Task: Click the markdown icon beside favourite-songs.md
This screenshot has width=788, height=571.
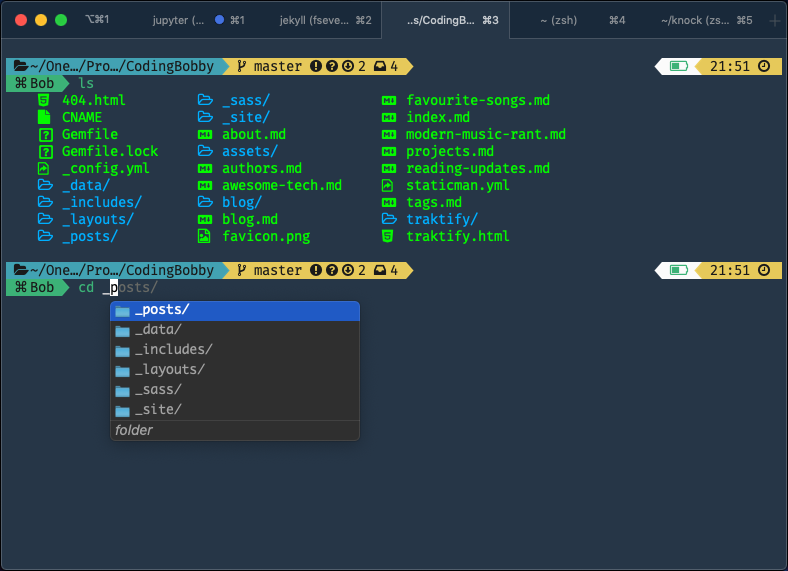Action: [388, 101]
